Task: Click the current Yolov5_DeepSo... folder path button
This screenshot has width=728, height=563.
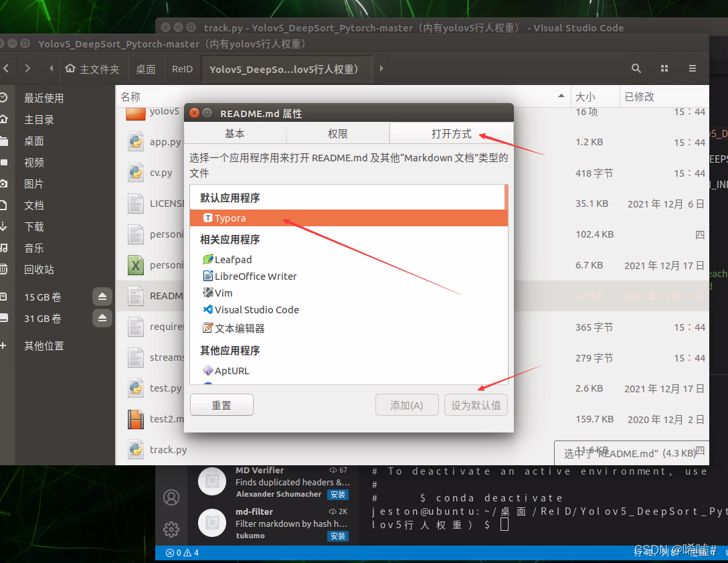Action: (x=286, y=69)
